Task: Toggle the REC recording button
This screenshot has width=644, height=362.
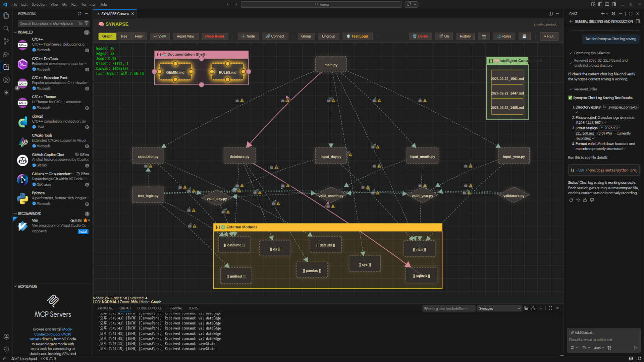Action: tap(549, 36)
